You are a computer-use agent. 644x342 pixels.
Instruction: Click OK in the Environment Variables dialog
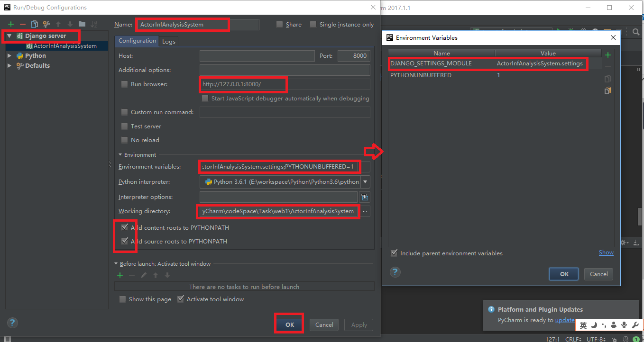pyautogui.click(x=564, y=274)
